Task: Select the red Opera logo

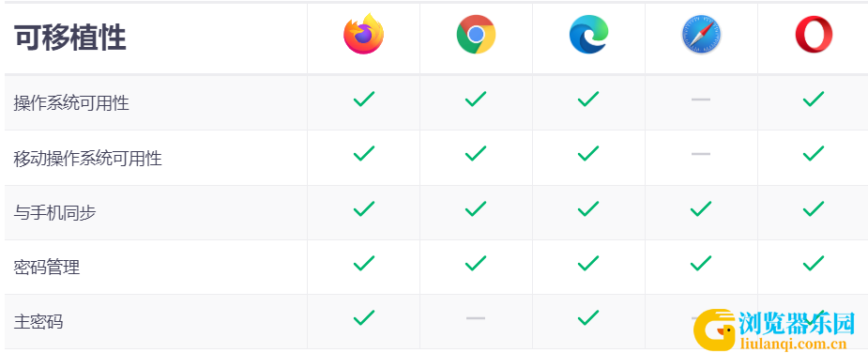Action: (814, 35)
